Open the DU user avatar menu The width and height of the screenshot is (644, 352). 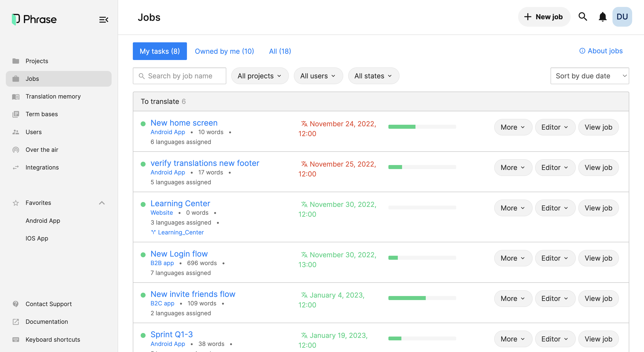[622, 17]
